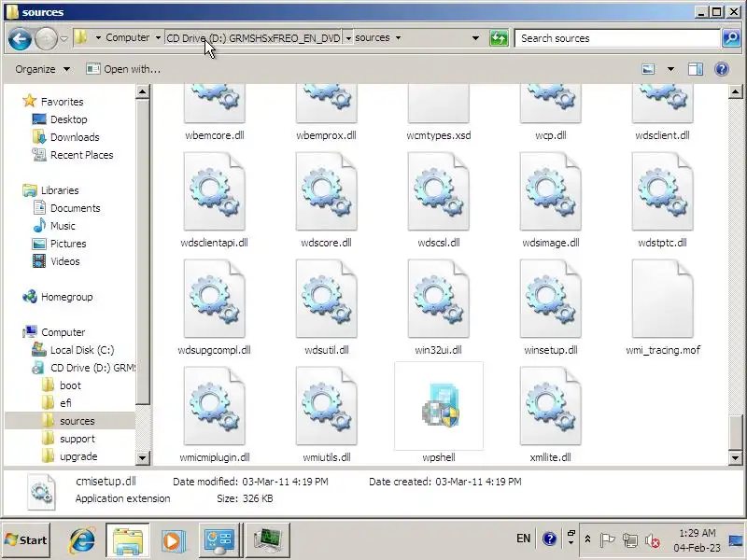Refresh the sources folder view
The image size is (747, 560).
tap(499, 38)
